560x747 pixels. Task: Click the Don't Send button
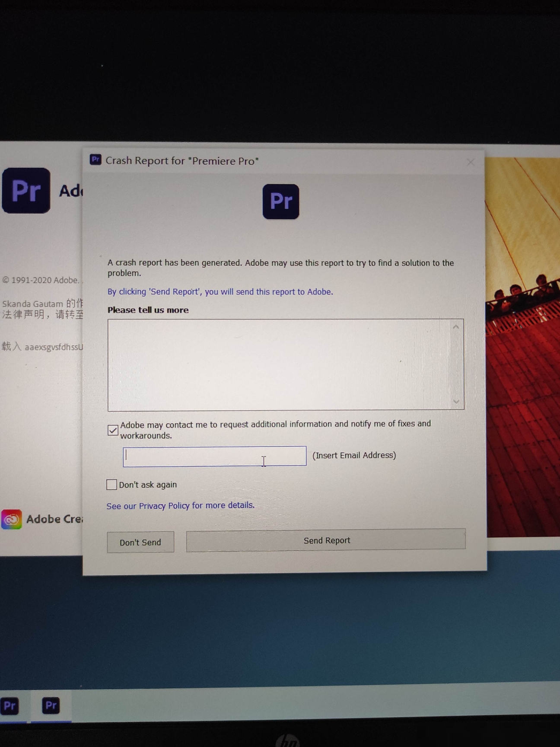tap(140, 542)
